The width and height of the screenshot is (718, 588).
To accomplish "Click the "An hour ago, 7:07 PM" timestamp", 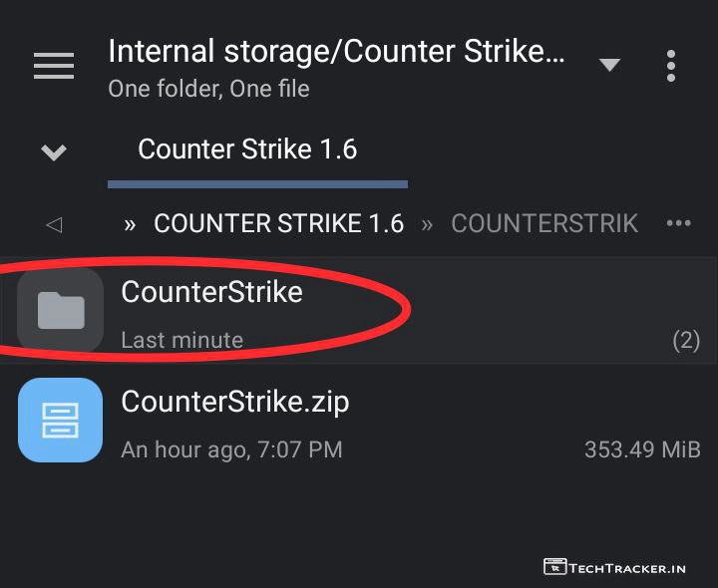I will point(231,449).
